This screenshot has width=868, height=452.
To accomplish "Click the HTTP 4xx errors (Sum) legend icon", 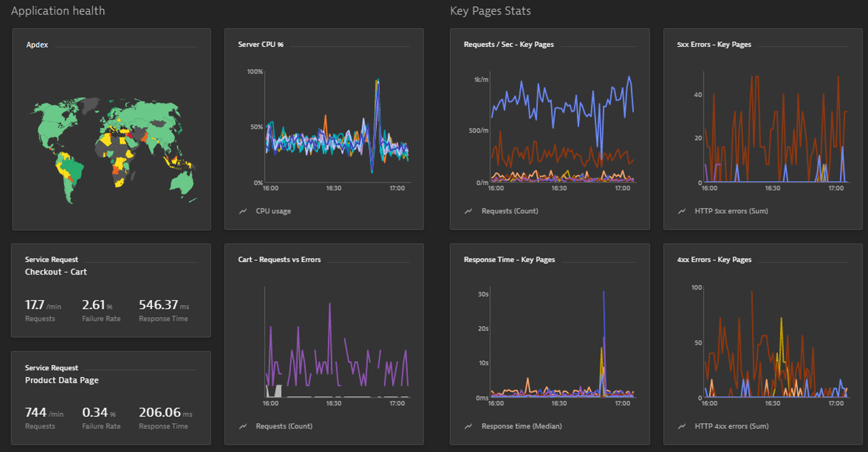I will [680, 426].
